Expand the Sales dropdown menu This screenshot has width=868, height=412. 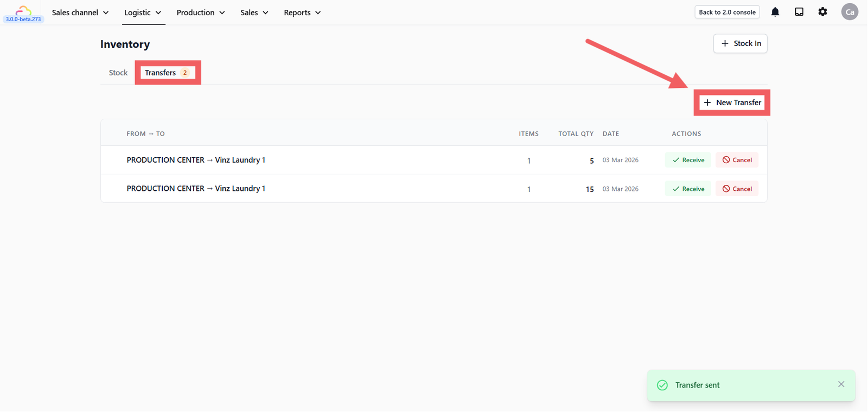tap(254, 12)
